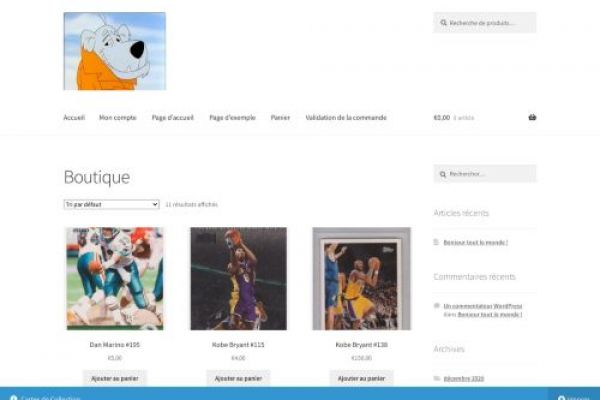Open 'Bonjour tout le monde !' recent article
600x400 pixels.
click(x=476, y=242)
